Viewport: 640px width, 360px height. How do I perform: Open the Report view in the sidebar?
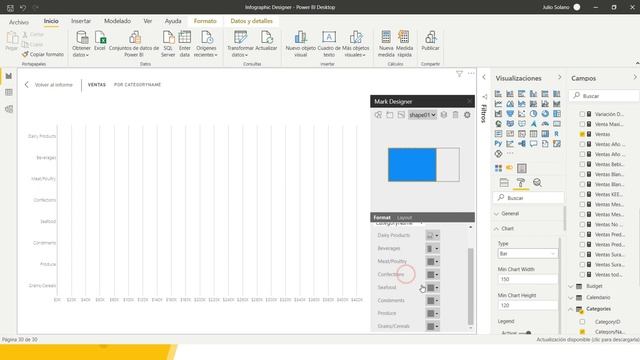click(9, 76)
